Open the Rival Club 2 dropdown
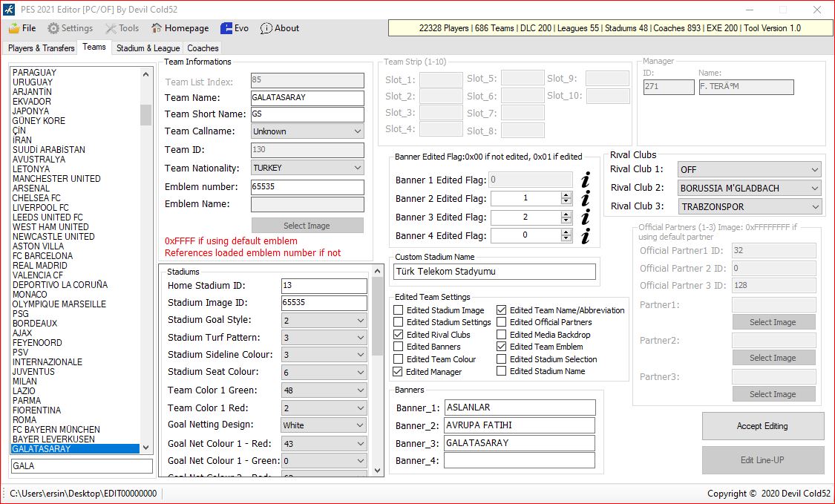Viewport: 835px width, 504px height. (x=749, y=188)
